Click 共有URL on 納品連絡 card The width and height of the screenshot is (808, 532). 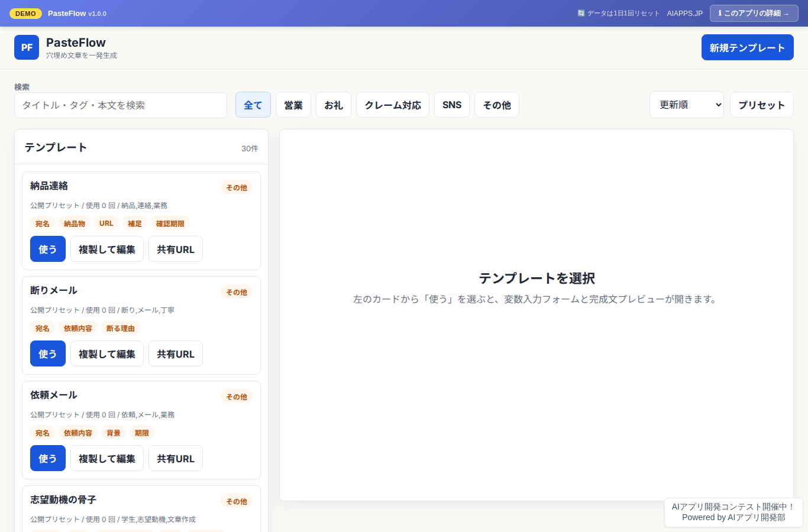click(x=176, y=249)
